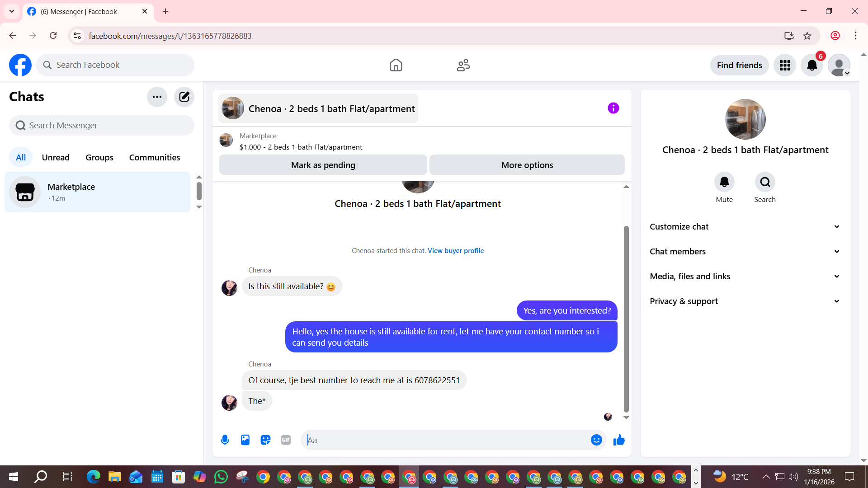
Task: Switch to the Unread chats tab
Action: [x=56, y=157]
